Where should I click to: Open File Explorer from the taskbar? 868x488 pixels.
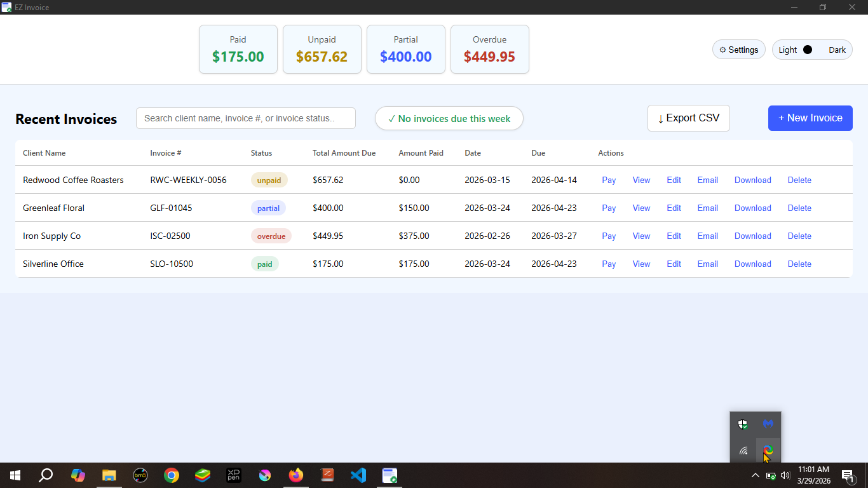tap(109, 475)
